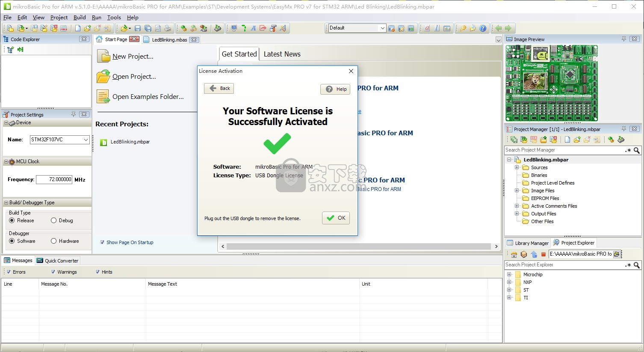Pin the Image Preview panel

(x=623, y=39)
